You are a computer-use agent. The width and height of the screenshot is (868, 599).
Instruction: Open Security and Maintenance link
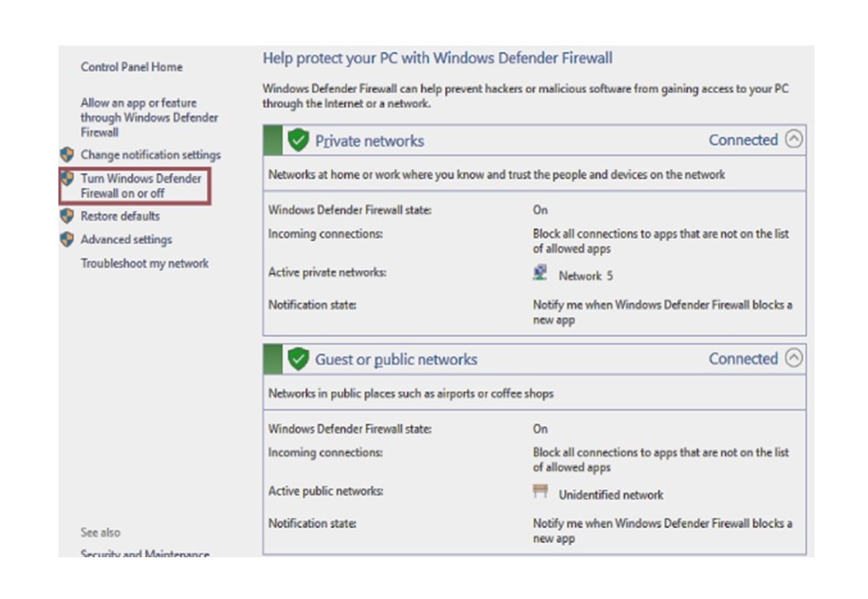(145, 552)
